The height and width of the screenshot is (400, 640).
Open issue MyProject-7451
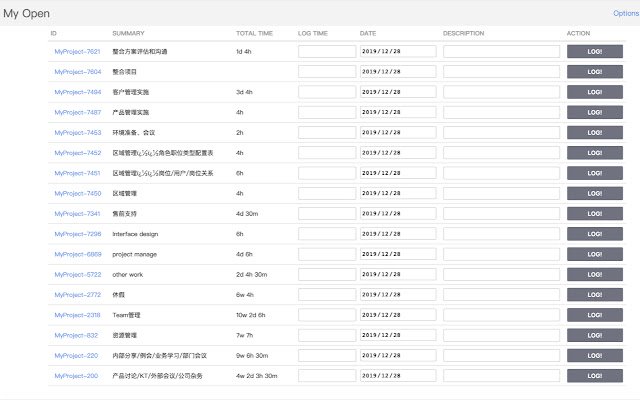click(77, 173)
